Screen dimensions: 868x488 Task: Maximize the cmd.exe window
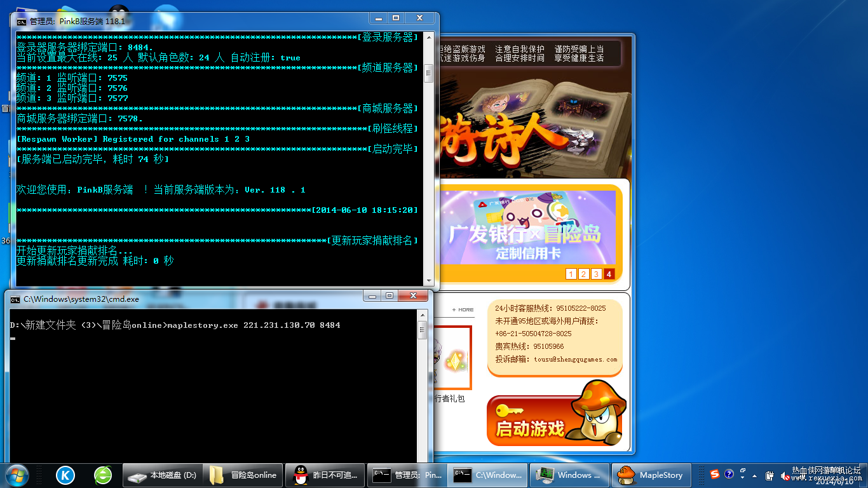tap(389, 295)
